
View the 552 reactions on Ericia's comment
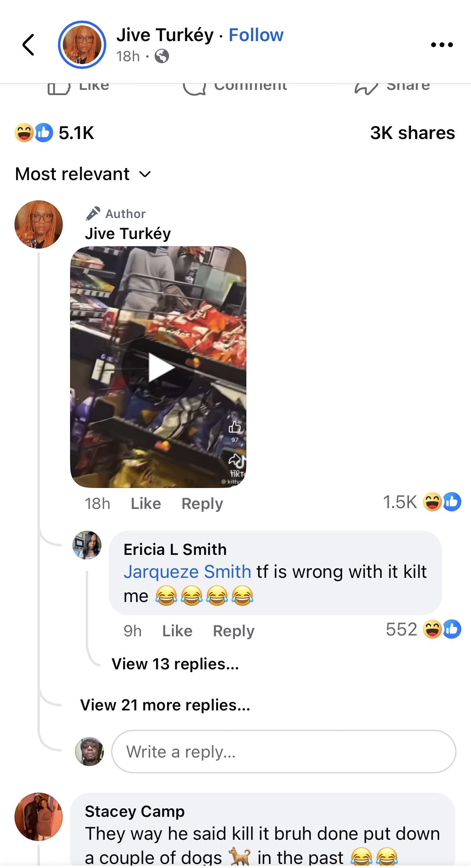coord(423,629)
